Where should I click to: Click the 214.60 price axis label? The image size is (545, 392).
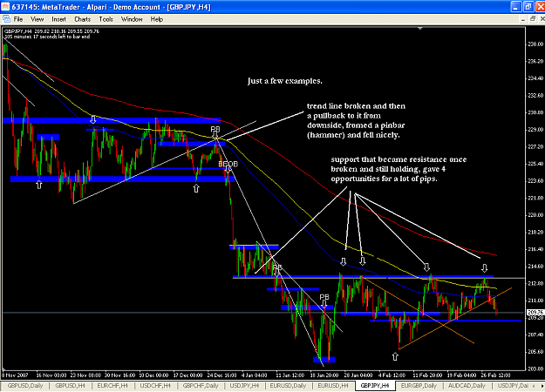click(535, 267)
